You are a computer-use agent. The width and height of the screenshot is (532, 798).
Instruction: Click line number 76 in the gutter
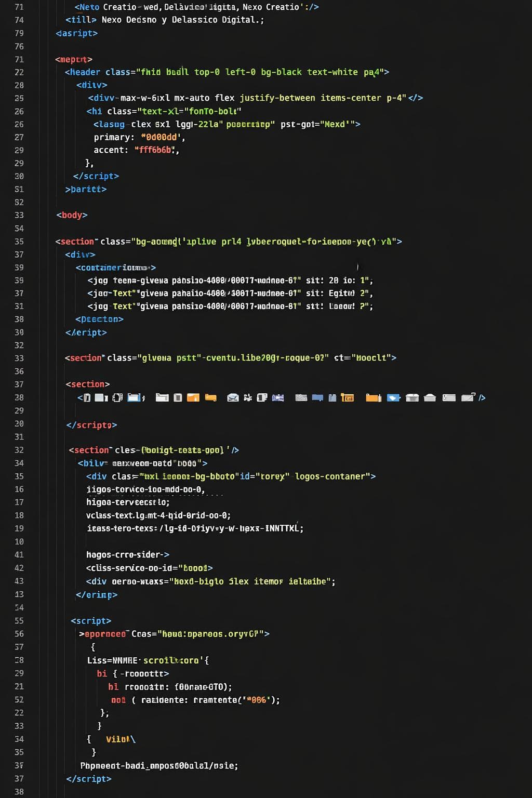click(x=19, y=46)
